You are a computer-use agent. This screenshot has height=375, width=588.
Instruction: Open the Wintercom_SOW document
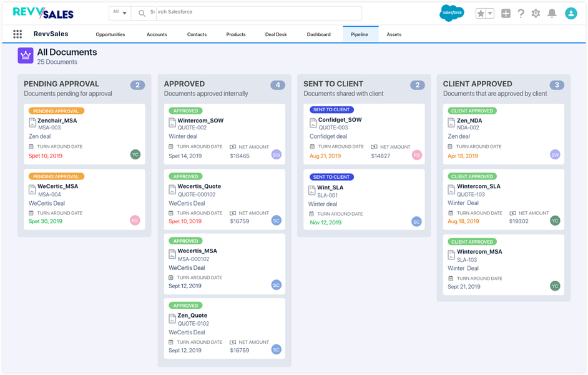tap(200, 121)
